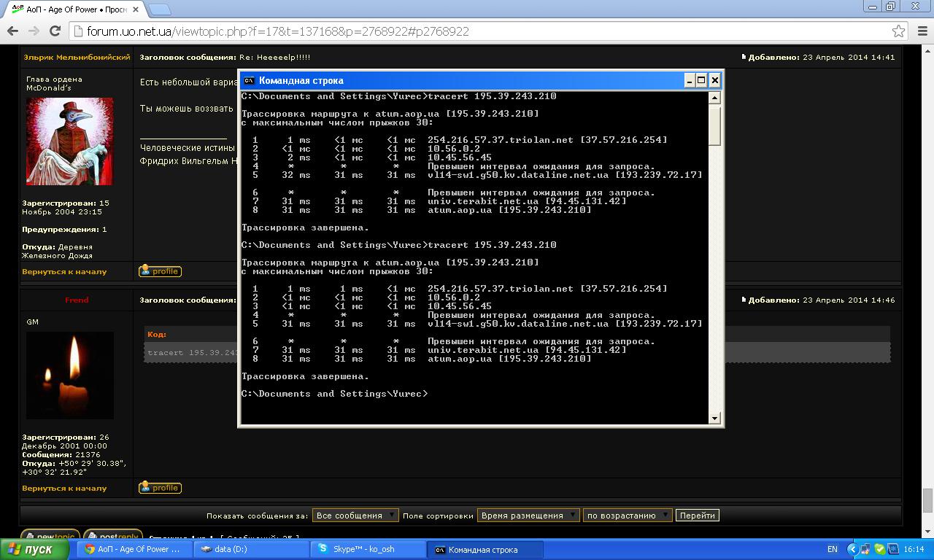Open the Chrome menu icon
This screenshot has height=560, width=934.
[920, 31]
